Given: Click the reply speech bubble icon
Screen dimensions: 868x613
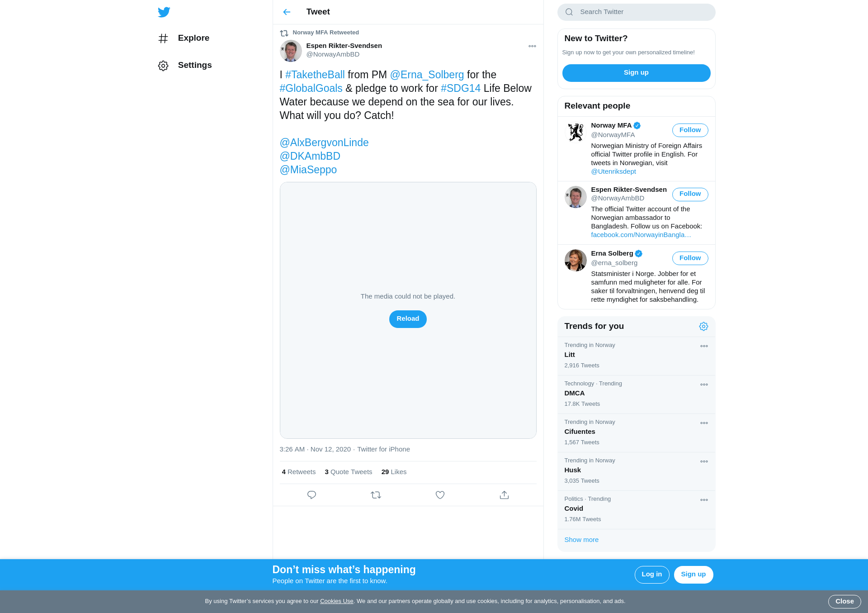Looking at the screenshot, I should click(x=311, y=495).
